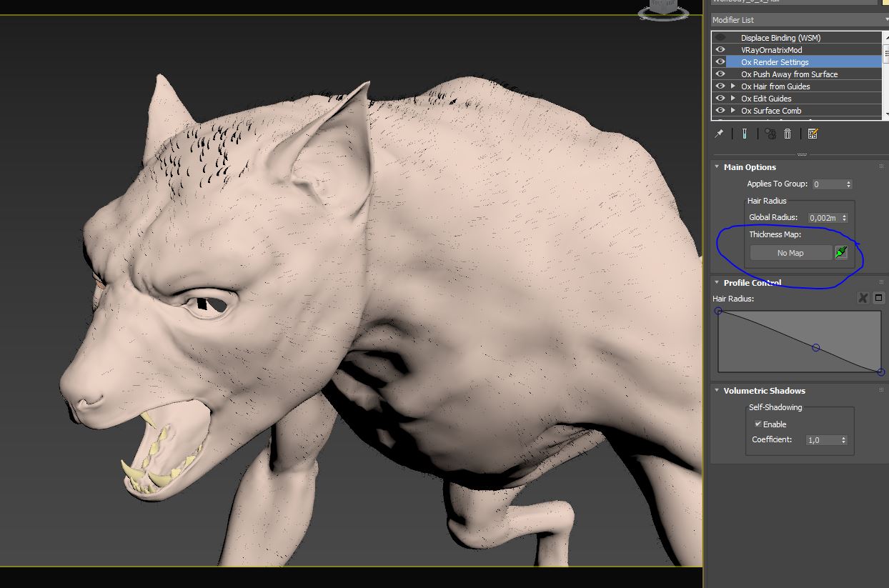
Task: Click the curve editor window icon
Action: (879, 298)
